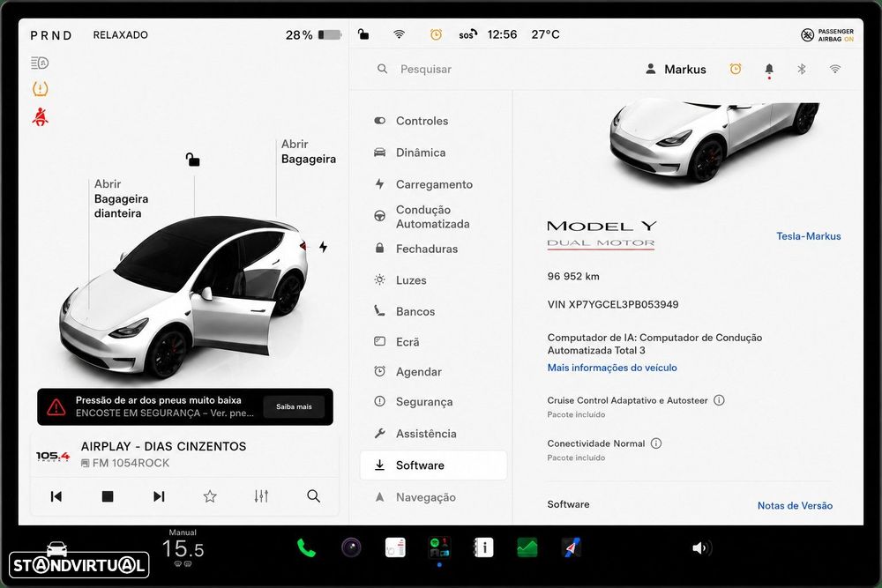Viewport: 882px width, 588px height.
Task: Click the Tesla-Markus vehicle name link
Action: 808,236
